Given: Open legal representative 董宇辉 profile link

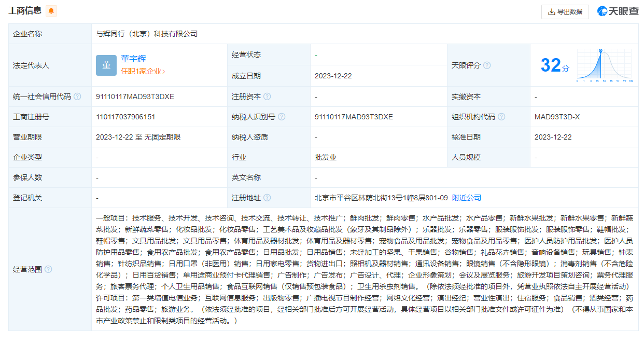Looking at the screenshot, I should click(x=133, y=59).
